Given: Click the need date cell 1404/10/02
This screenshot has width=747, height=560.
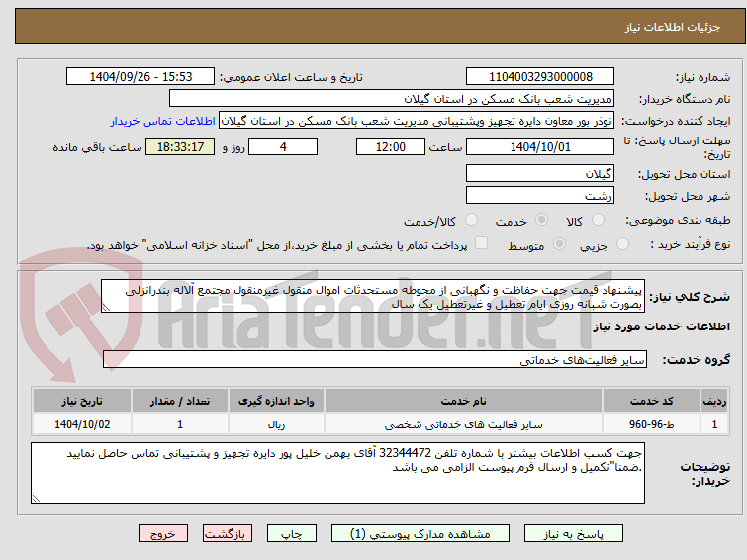Looking at the screenshot, I should (82, 424).
